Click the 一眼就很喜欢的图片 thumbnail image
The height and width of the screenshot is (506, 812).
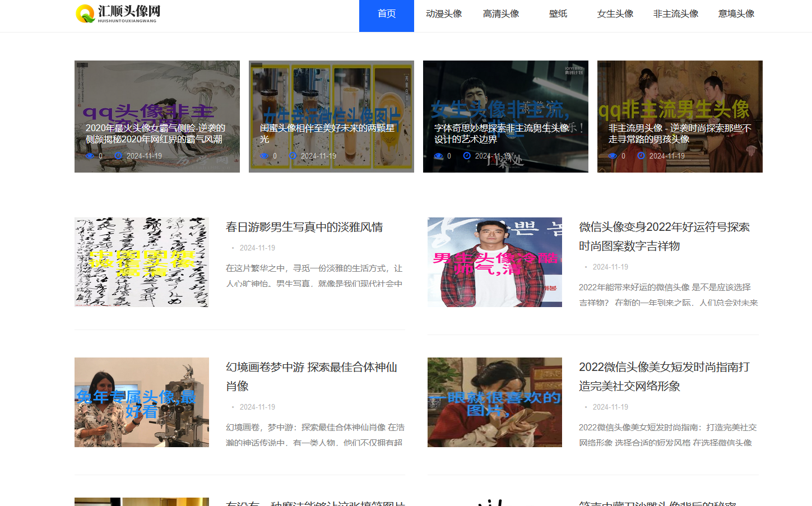click(x=495, y=402)
